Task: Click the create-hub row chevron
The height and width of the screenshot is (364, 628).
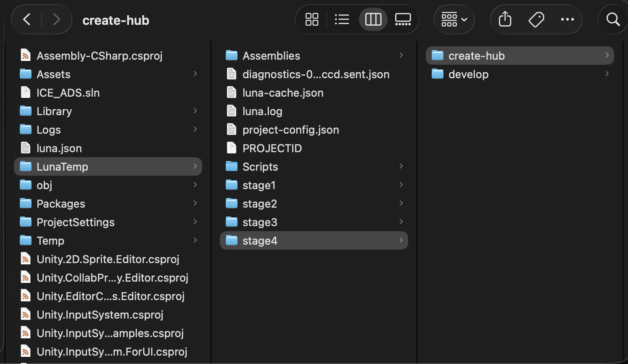Action: pos(607,55)
